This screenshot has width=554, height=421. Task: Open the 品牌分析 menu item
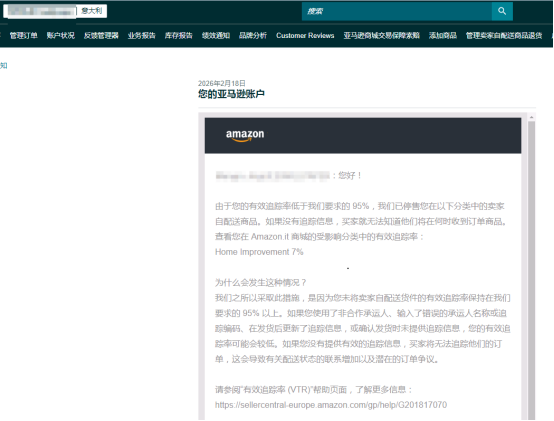click(x=253, y=35)
